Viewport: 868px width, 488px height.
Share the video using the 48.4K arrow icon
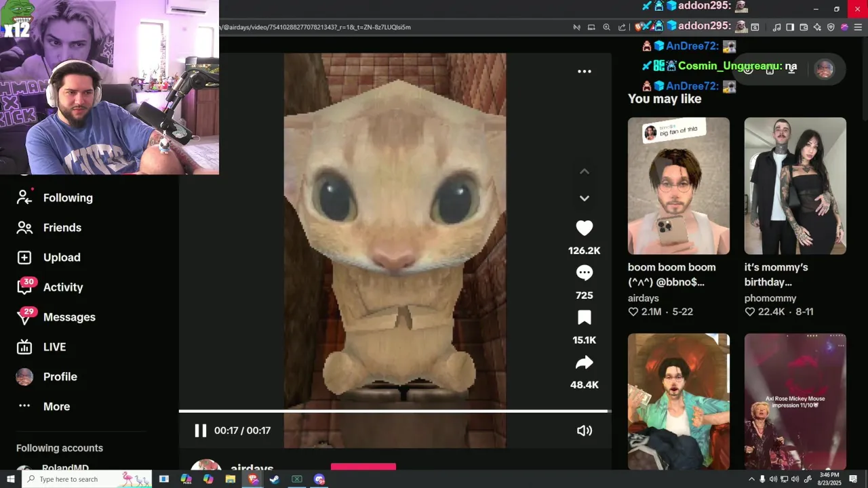[584, 363]
